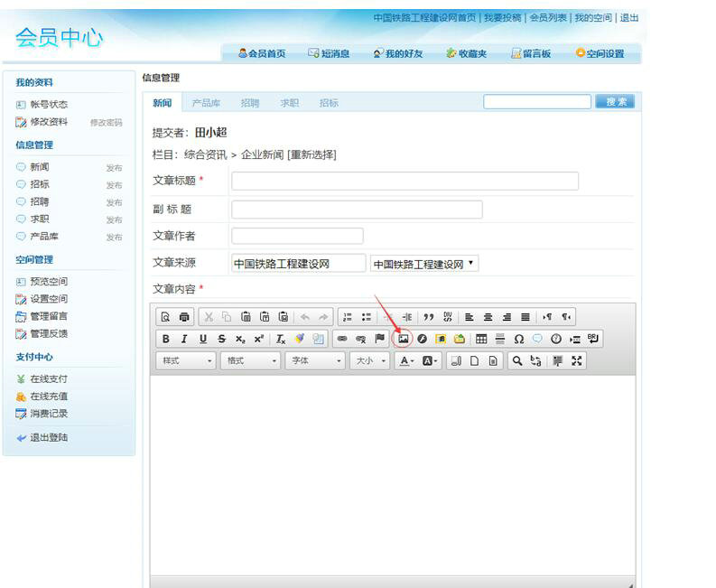Insert a block quote
Screen dimensions: 716x588
coord(429,317)
